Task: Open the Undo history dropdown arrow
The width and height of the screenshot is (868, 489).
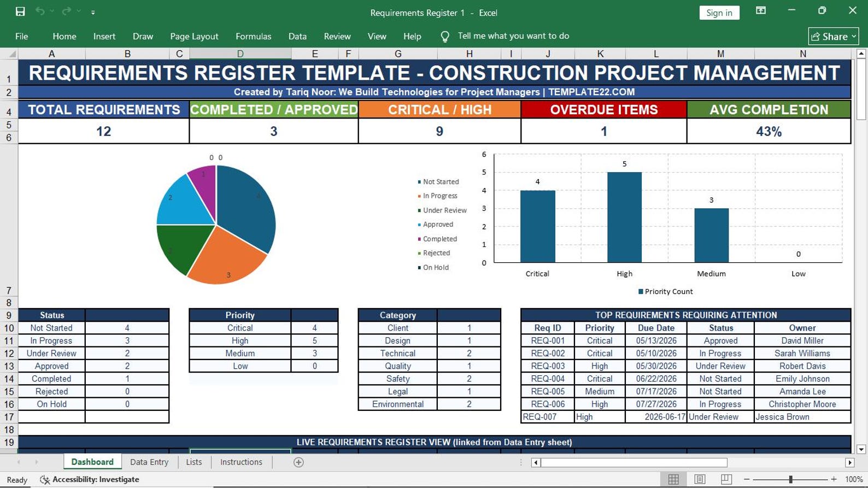Action: 52,11
